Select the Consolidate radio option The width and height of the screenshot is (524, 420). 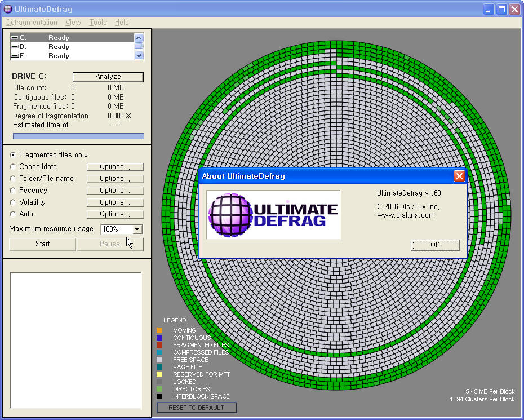[x=13, y=166]
